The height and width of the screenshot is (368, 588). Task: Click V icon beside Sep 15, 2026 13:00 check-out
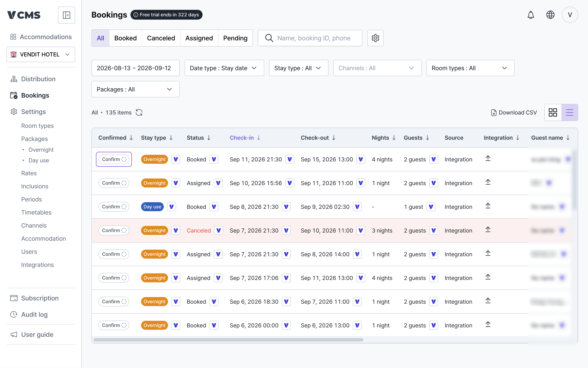(361, 159)
